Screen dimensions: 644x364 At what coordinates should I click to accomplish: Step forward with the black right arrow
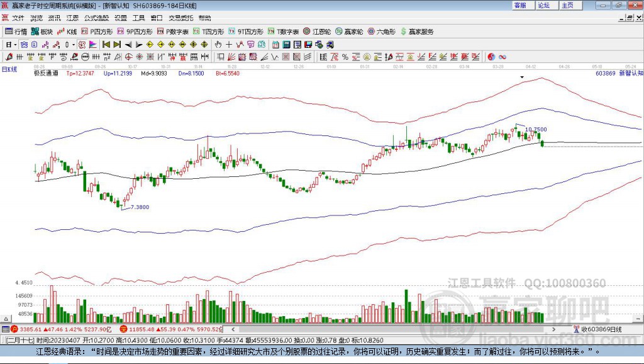[x=139, y=45]
